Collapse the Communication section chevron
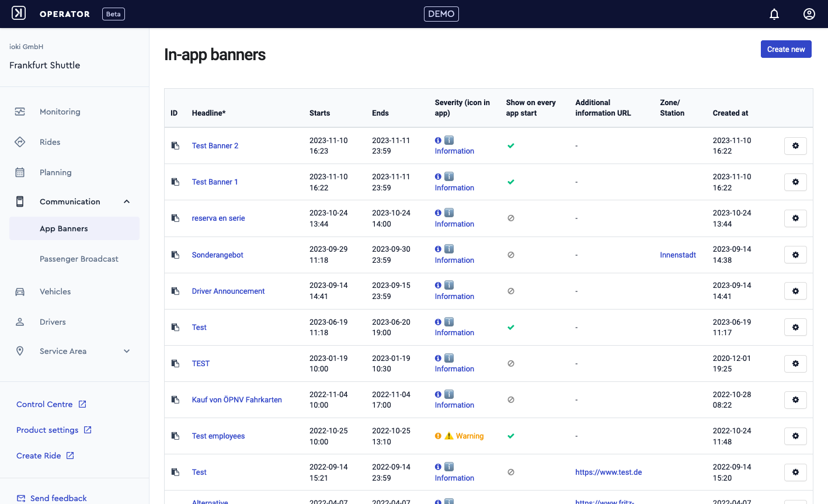The image size is (828, 504). point(127,201)
